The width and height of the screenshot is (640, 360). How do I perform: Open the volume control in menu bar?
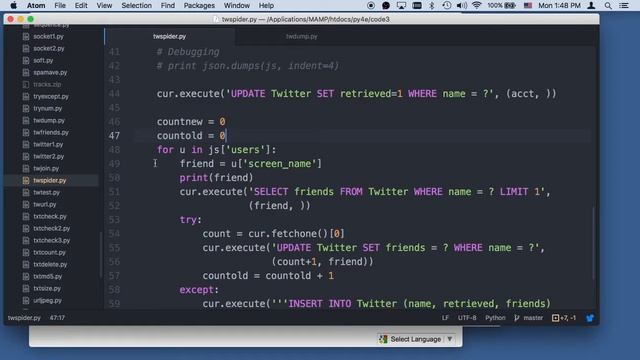[462, 5]
